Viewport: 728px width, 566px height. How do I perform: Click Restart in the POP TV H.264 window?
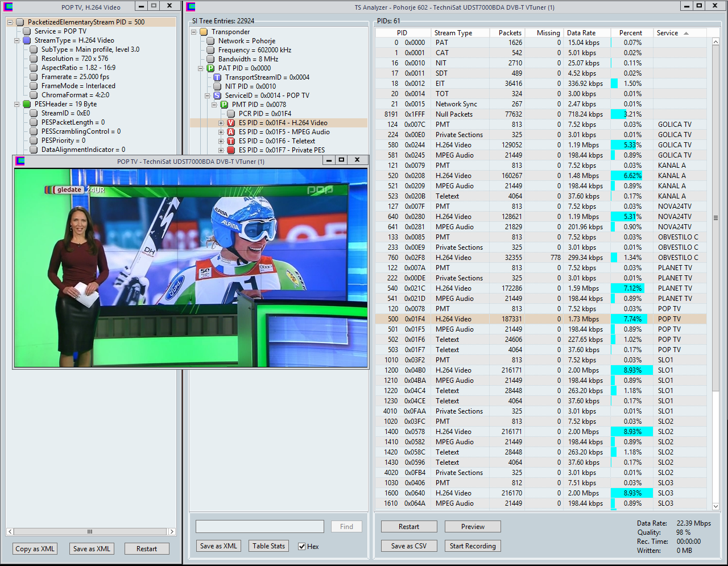pos(147,549)
